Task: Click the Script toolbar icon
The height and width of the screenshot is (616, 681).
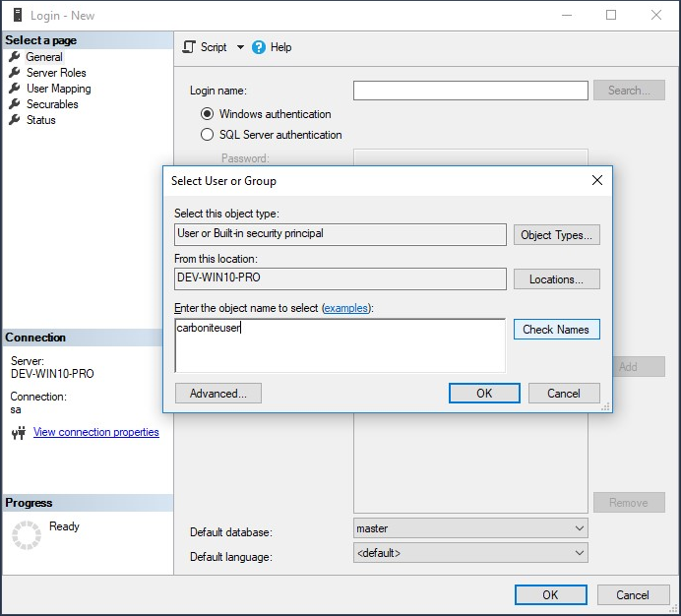Action: 190,47
